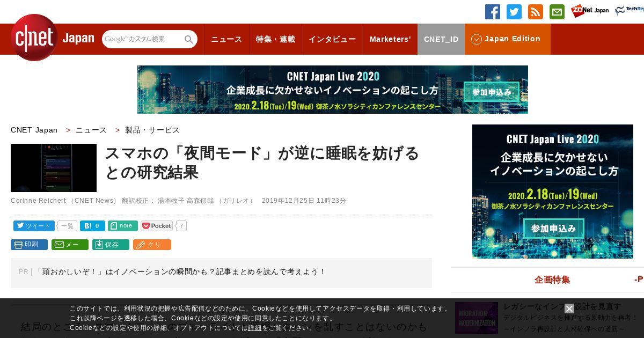This screenshot has width=644, height=338.
Task: Open the ニュース breadcrumb link
Action: 91,130
